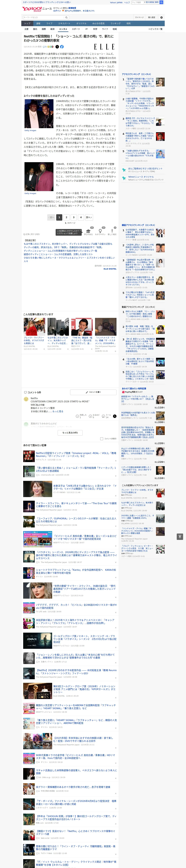Open the ランキング navigation tab
Screen dimensions: 186x868
tap(115, 24)
